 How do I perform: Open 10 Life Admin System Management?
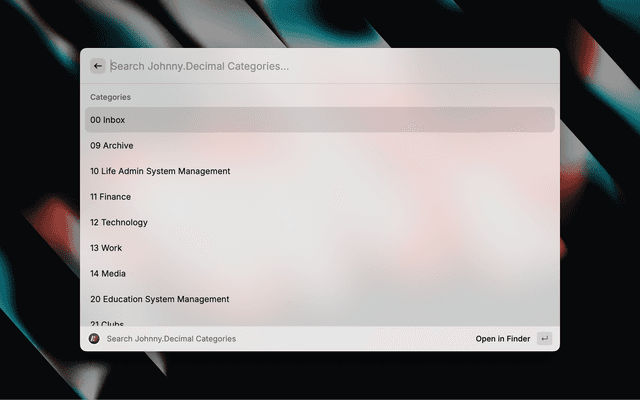[x=320, y=171]
